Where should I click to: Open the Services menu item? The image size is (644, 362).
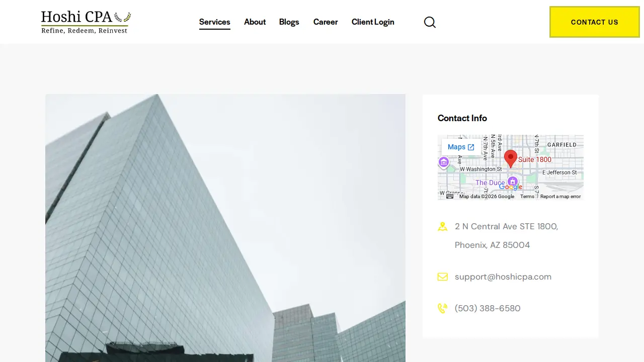(215, 22)
